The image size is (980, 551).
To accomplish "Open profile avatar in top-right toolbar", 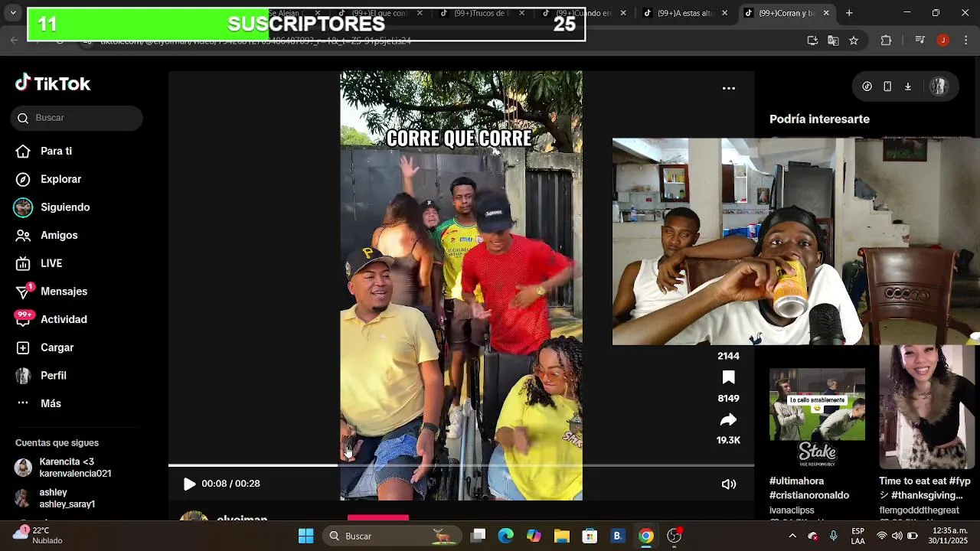I will [939, 86].
